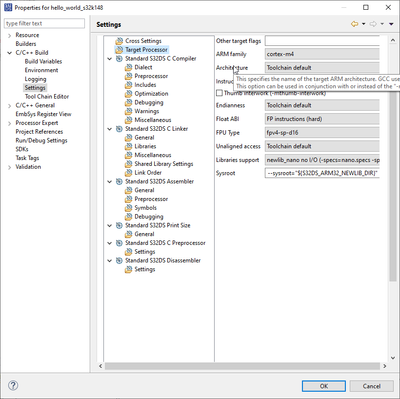400x399 pixels.
Task: Collapse the C/C++ Build tree node
Action: (9, 53)
